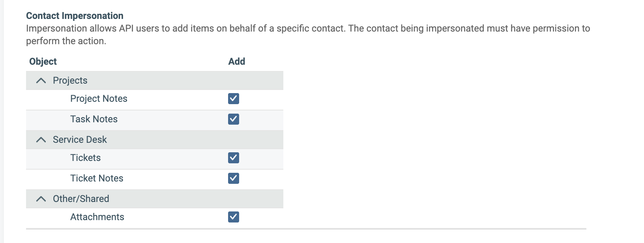644x243 pixels.
Task: Uncheck the Add checkbox for Tickets
Action: 233,158
